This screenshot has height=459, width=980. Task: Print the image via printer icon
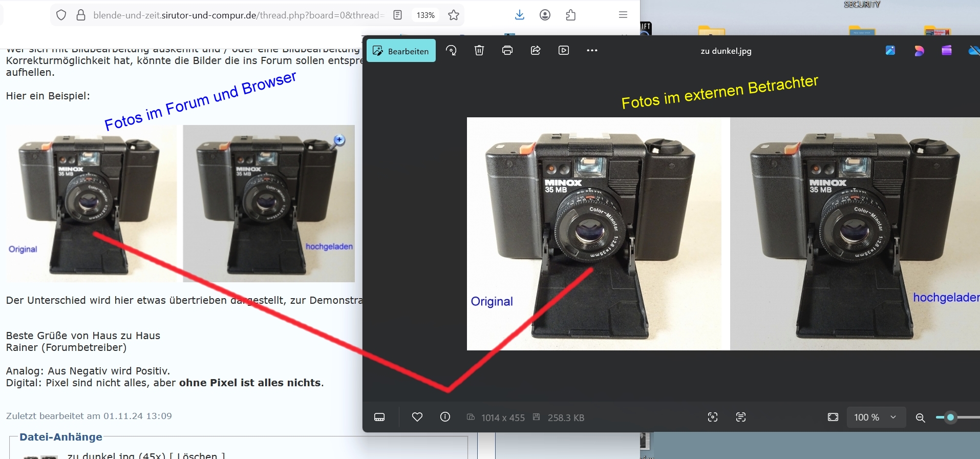[507, 50]
